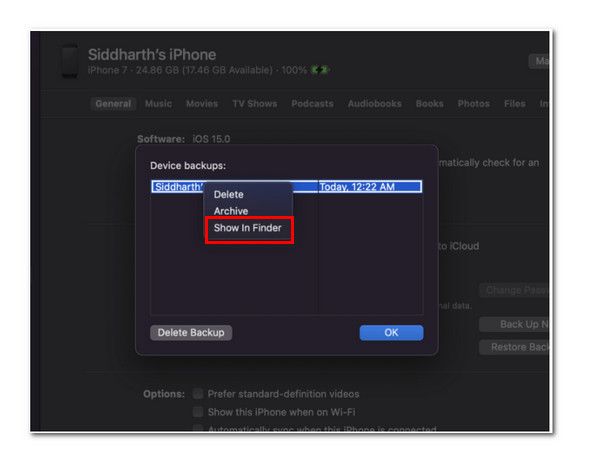Switch to the General tab

(x=113, y=104)
